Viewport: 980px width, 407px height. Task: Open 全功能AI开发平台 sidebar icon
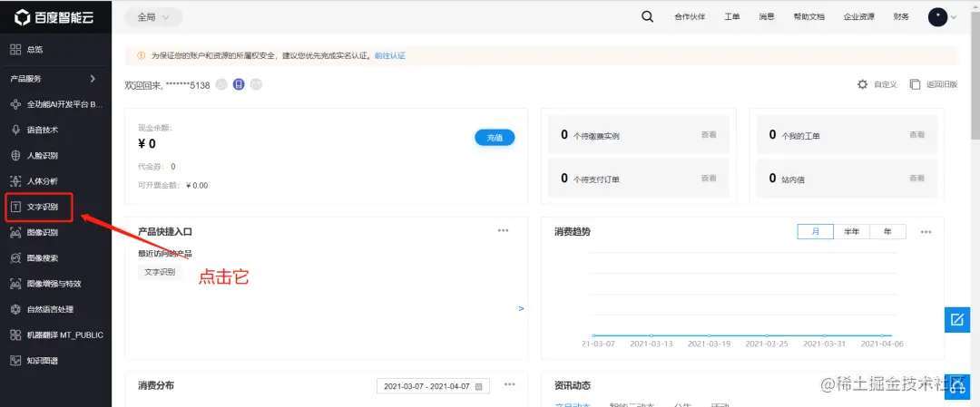(x=16, y=105)
